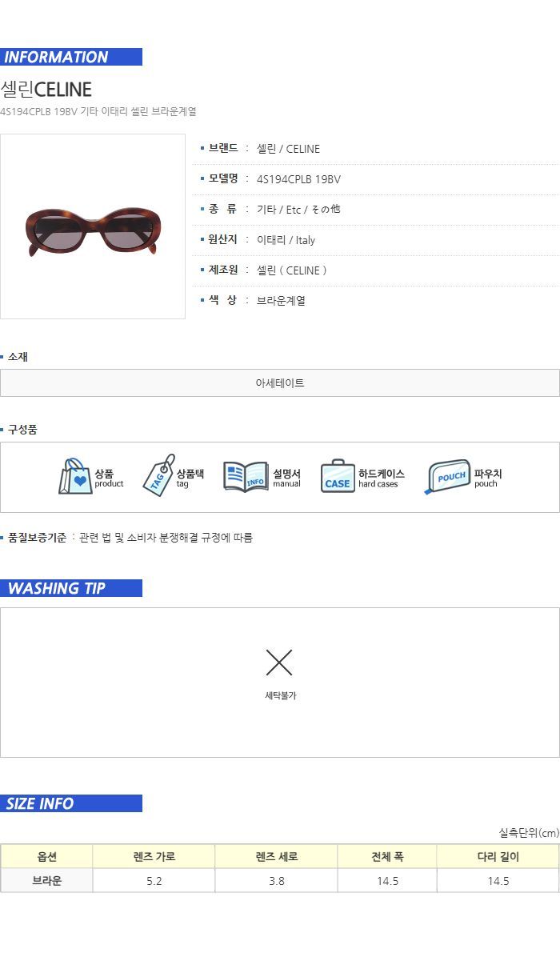This screenshot has height=961, width=560.
Task: Click the origin value 이태리 / Italy
Action: point(286,240)
